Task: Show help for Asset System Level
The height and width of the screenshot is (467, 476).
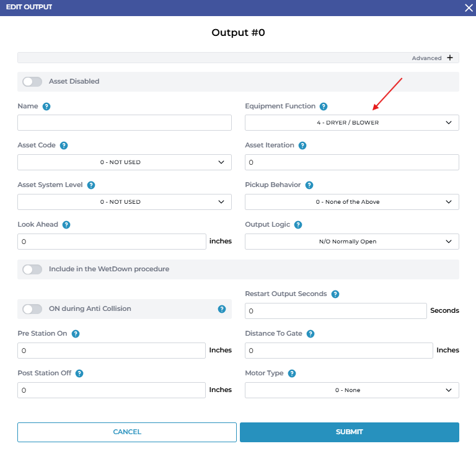Action: [91, 185]
